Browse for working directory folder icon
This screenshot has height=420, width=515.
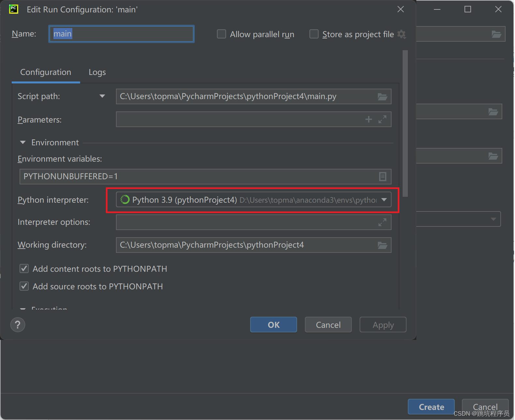pos(382,245)
